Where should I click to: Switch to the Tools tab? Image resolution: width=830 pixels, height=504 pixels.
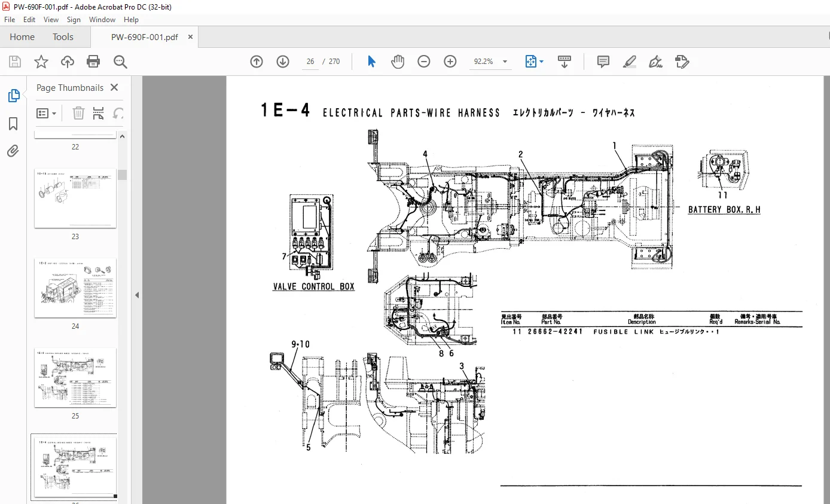point(63,37)
